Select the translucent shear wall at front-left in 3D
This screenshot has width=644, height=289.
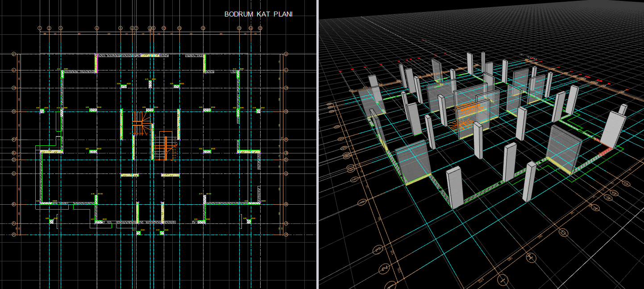click(x=413, y=162)
